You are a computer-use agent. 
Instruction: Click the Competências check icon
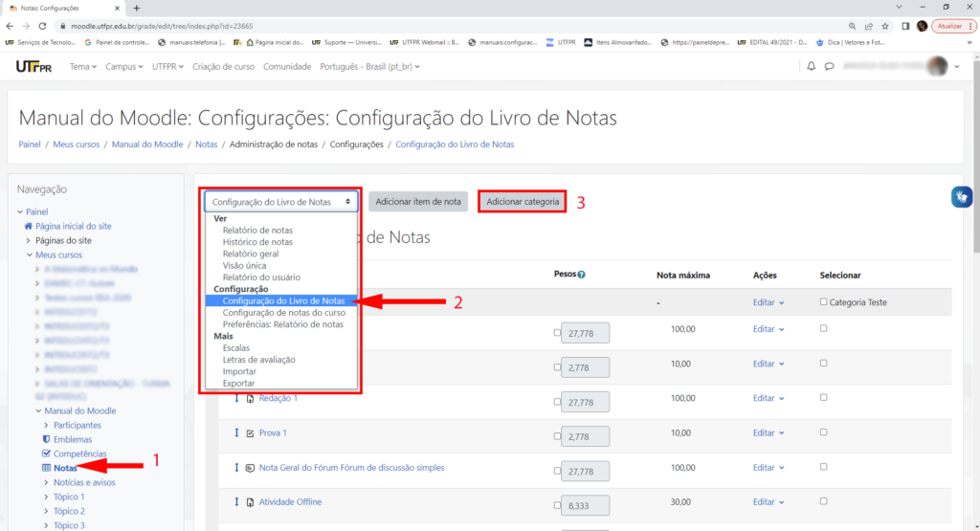46,454
